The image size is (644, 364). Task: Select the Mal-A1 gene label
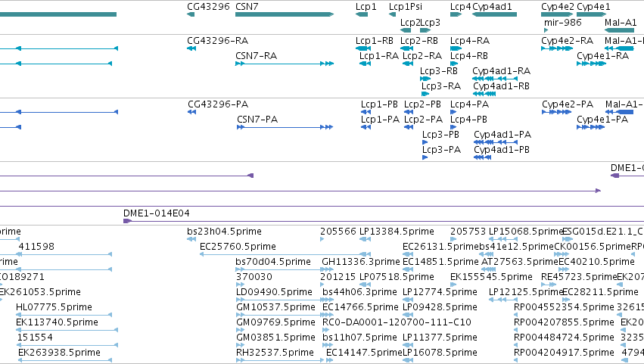[x=621, y=22]
